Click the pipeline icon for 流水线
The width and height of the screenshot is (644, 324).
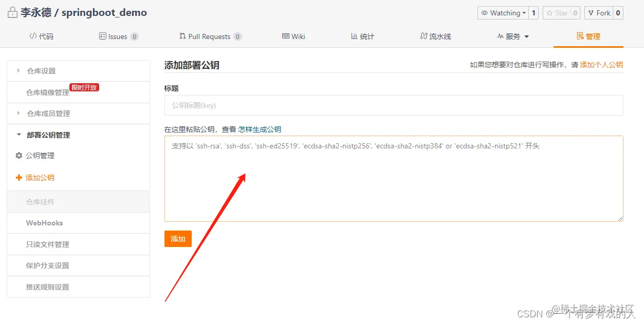[424, 36]
